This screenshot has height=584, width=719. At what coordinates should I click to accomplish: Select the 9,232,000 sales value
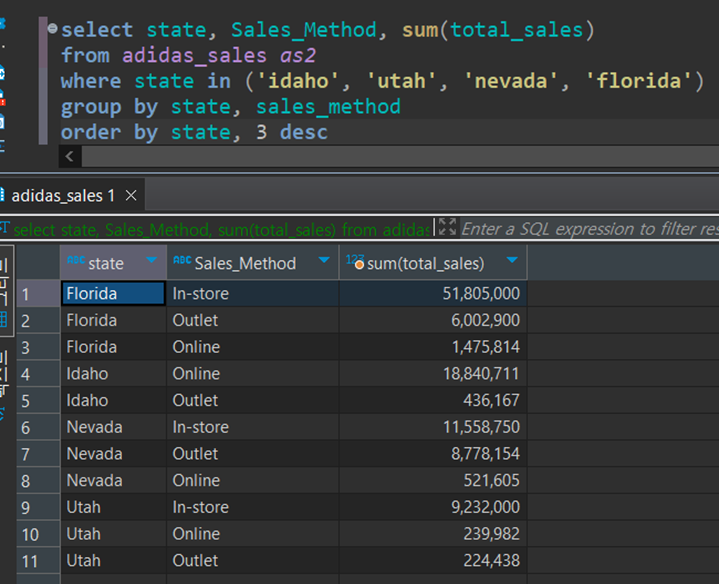tap(433, 507)
